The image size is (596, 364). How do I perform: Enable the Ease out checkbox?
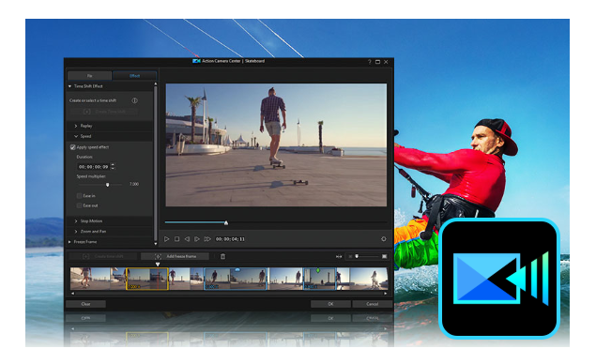(x=79, y=205)
